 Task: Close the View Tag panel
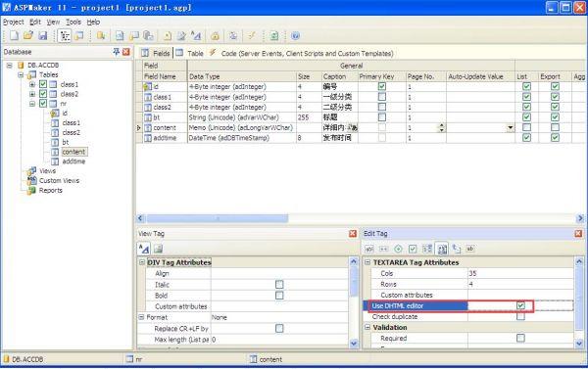click(353, 233)
